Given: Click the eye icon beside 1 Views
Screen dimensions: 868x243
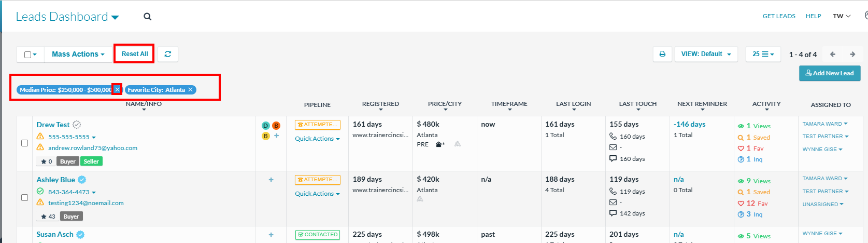Looking at the screenshot, I should [x=741, y=126].
